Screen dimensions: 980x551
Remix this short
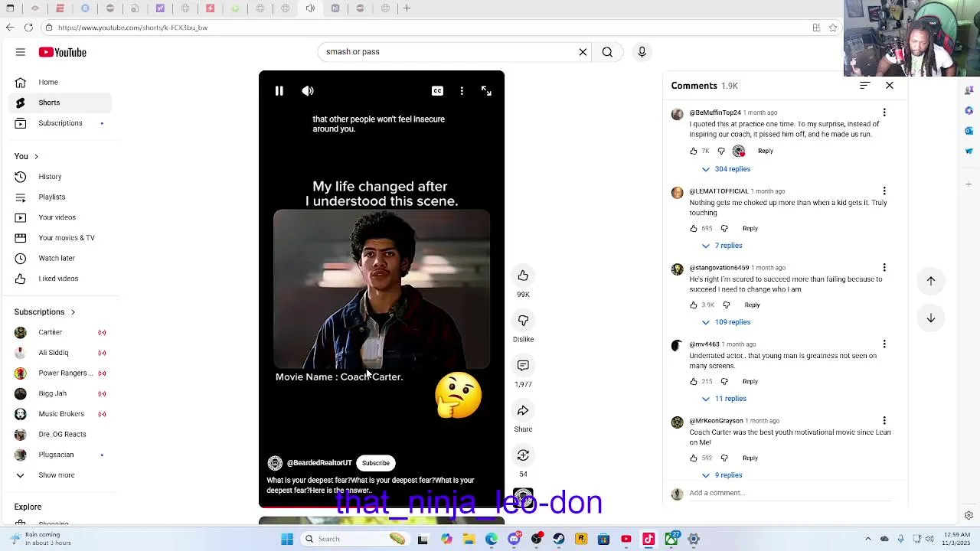(x=523, y=455)
